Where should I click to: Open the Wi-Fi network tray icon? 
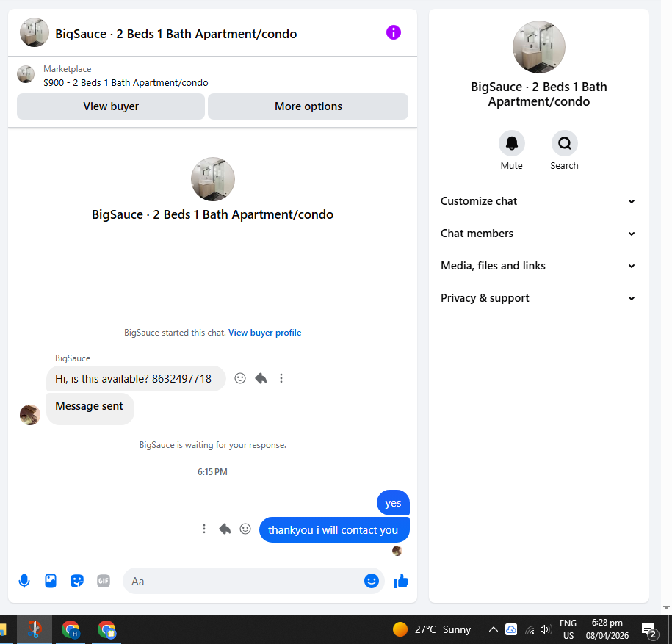point(530,630)
